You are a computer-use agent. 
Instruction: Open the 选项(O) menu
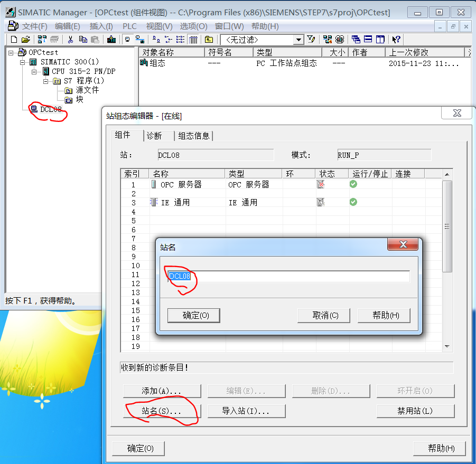[193, 26]
